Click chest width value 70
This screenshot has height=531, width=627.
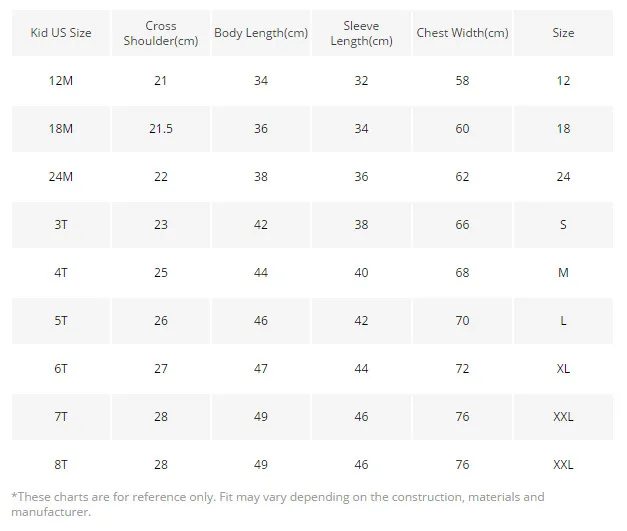[x=462, y=321]
